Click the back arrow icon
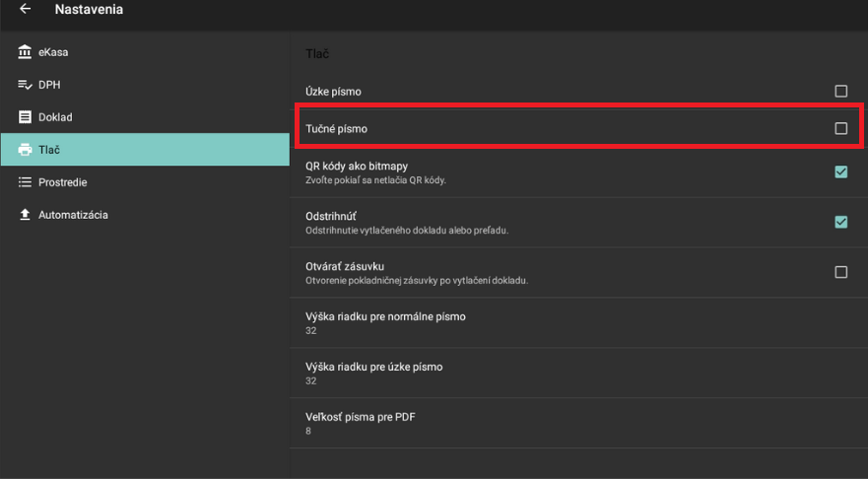This screenshot has width=868, height=479. [25, 10]
